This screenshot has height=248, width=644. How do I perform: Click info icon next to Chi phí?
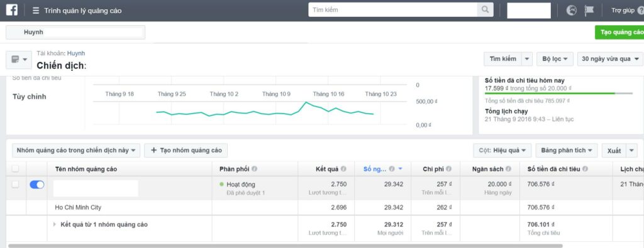[448, 169]
